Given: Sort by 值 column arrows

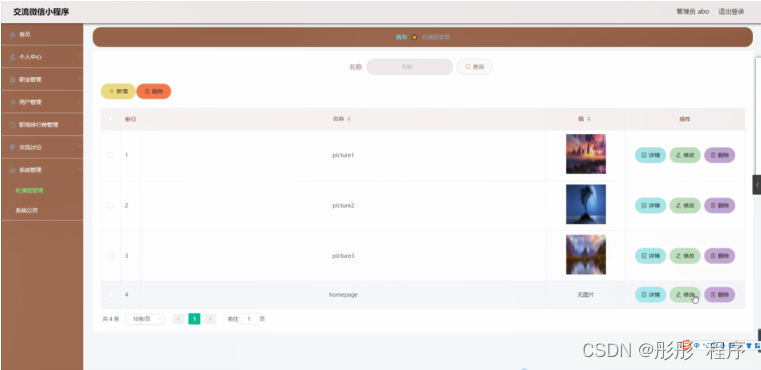Looking at the screenshot, I should [x=589, y=119].
